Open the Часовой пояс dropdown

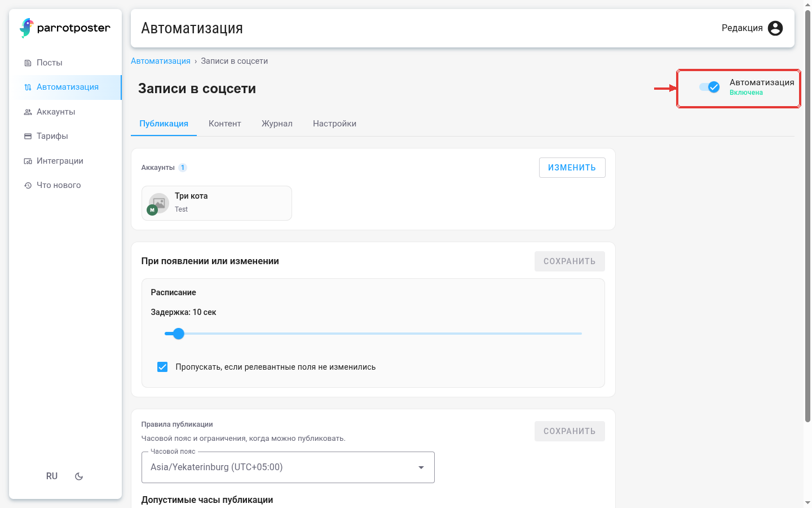coord(288,467)
